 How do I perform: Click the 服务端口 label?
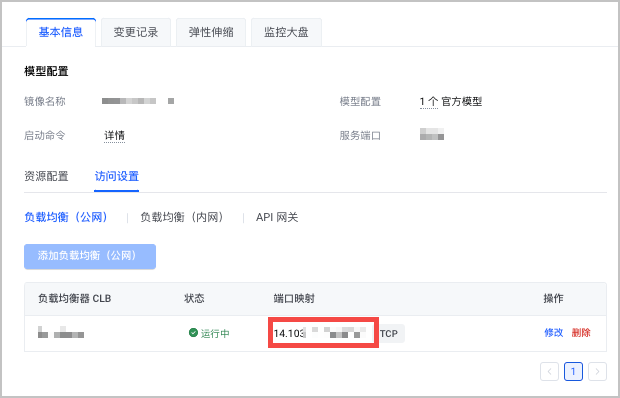pos(360,136)
